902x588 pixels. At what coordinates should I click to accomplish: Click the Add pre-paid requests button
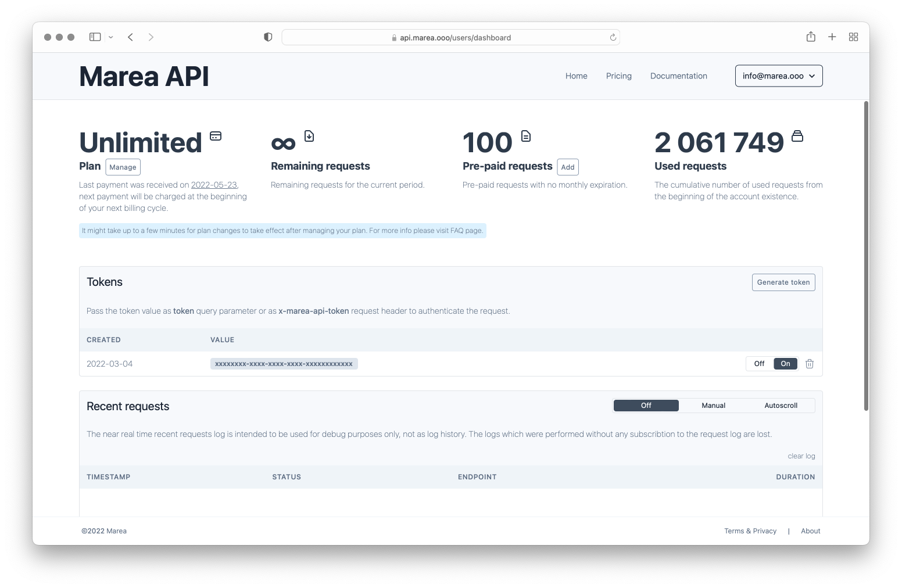point(568,167)
